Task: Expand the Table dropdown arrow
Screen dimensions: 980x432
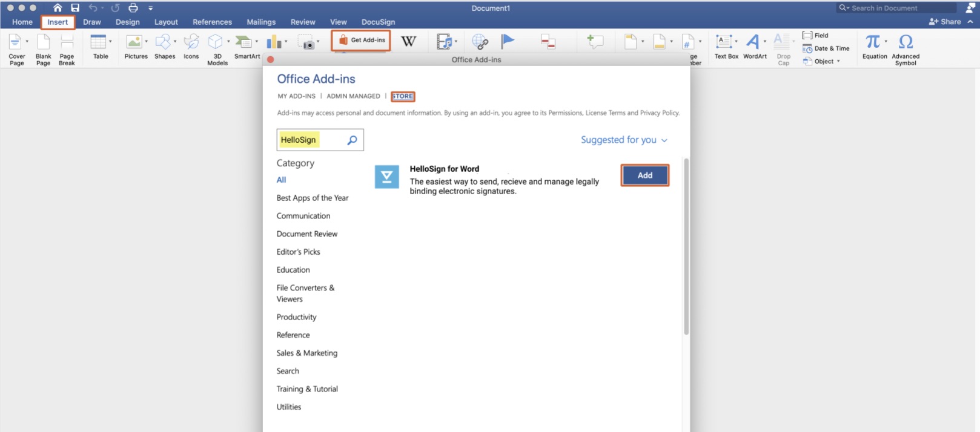Action: click(110, 42)
